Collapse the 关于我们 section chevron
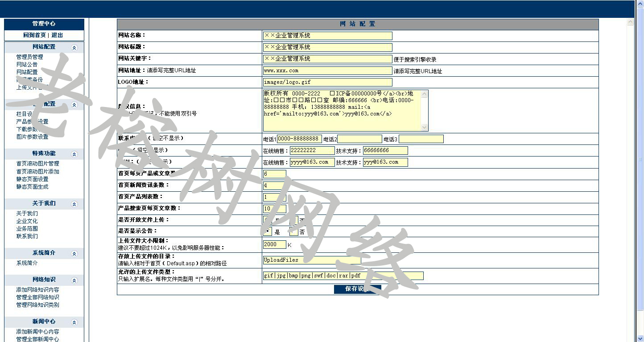Screen dimensions: 644x342 pyautogui.click(x=74, y=204)
